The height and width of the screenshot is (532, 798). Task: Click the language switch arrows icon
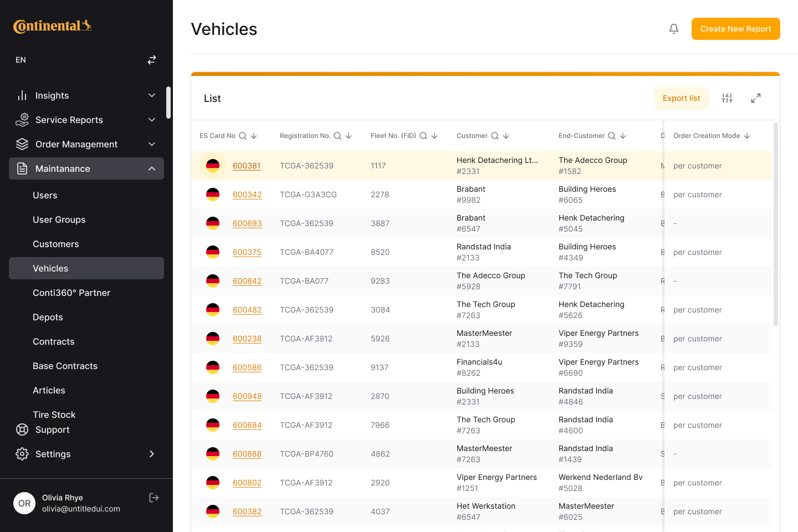[x=152, y=60]
